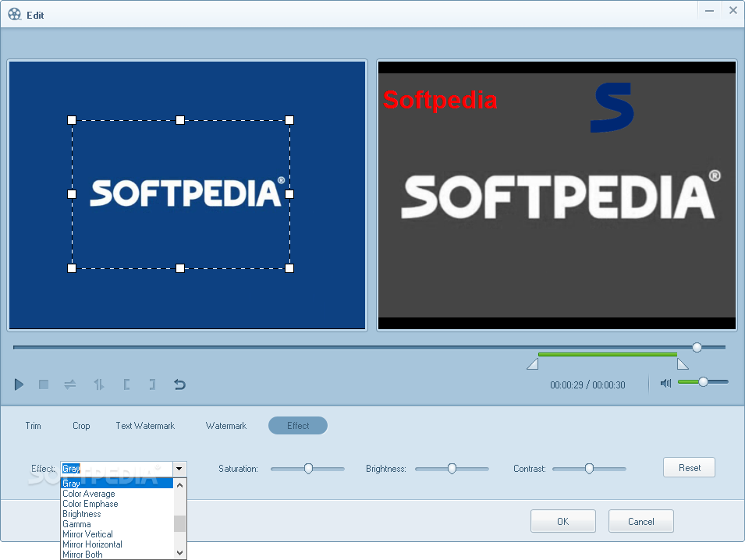
Task: Choose Brightness effect from list
Action: click(x=117, y=514)
